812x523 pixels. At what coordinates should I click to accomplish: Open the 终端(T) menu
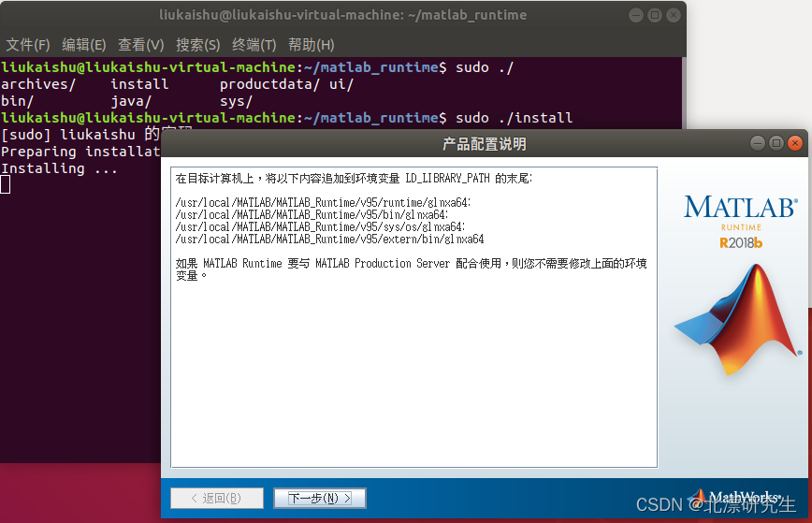[x=254, y=45]
